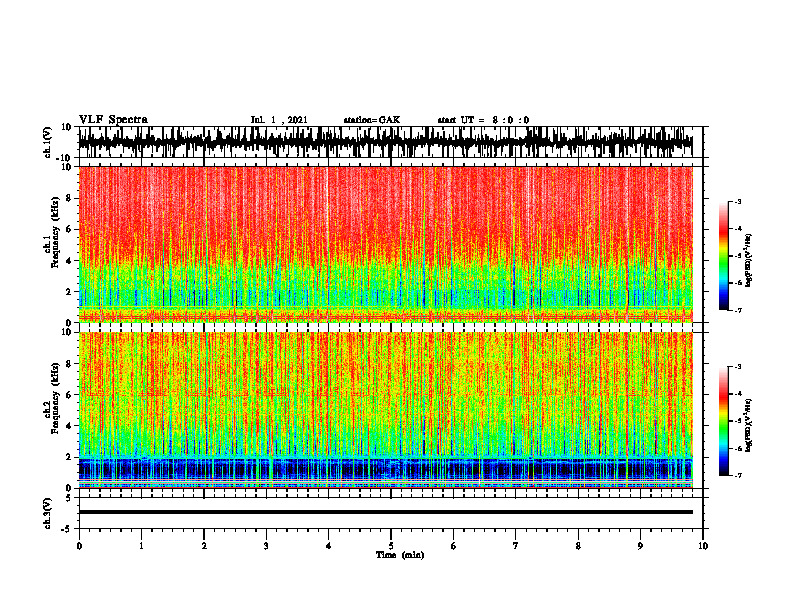Screen dimensions: 792x612
Task: Click the "-5" tick on ch.3(V) axis
Action: pos(68,529)
